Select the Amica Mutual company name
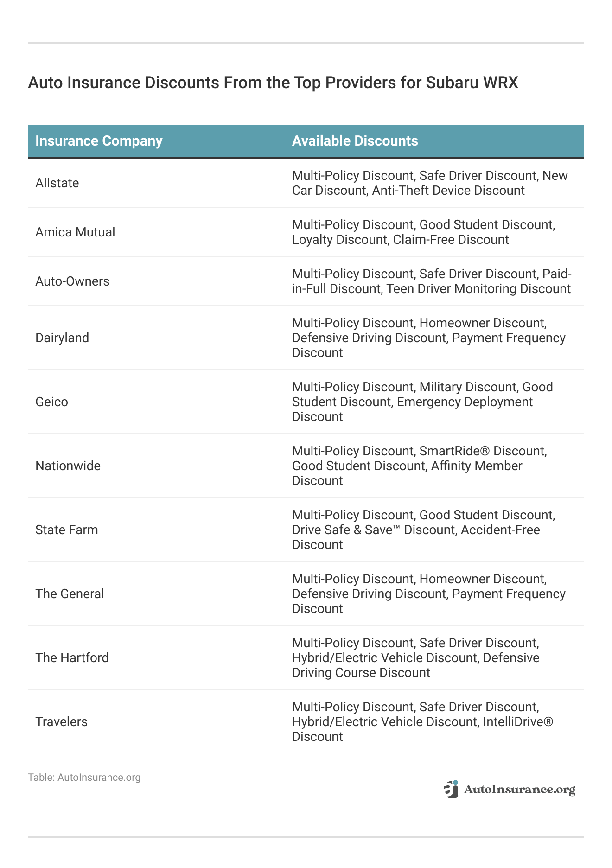Image resolution: width=612 pixels, height=868 pixels. click(x=75, y=232)
